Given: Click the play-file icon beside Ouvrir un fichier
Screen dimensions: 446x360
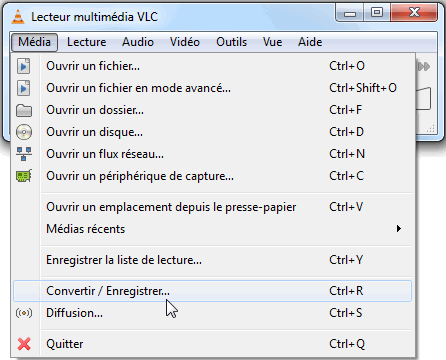Looking at the screenshot, I should [x=24, y=66].
